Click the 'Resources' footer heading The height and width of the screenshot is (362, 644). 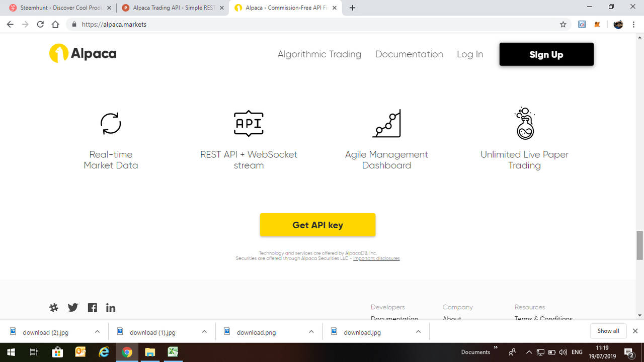[x=530, y=307]
